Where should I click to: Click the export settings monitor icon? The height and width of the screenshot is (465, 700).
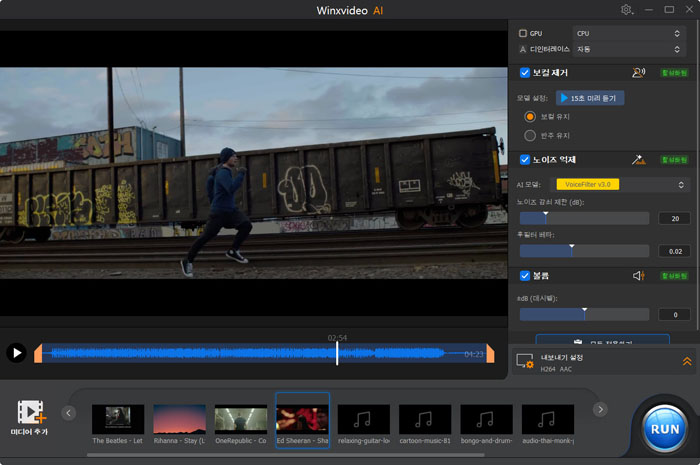coord(525,361)
